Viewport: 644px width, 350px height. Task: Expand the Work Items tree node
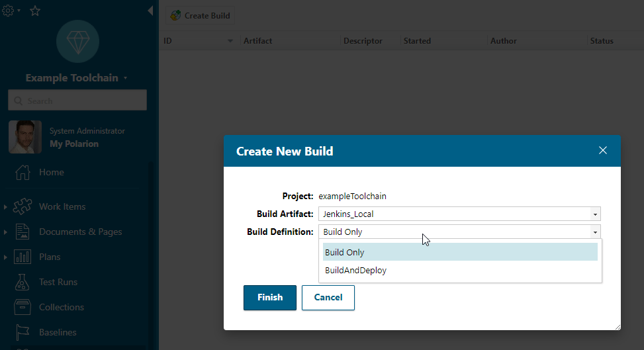[5, 207]
